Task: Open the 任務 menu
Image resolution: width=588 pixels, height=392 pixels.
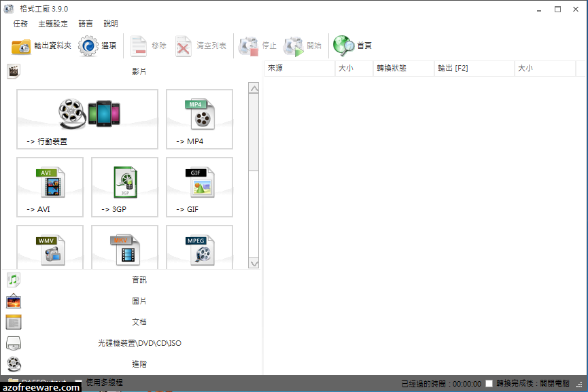Action: pos(20,24)
